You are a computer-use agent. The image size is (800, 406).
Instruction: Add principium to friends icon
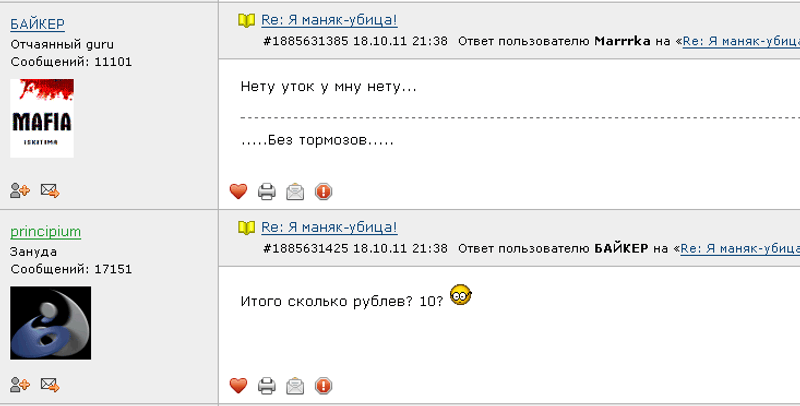pos(20,384)
